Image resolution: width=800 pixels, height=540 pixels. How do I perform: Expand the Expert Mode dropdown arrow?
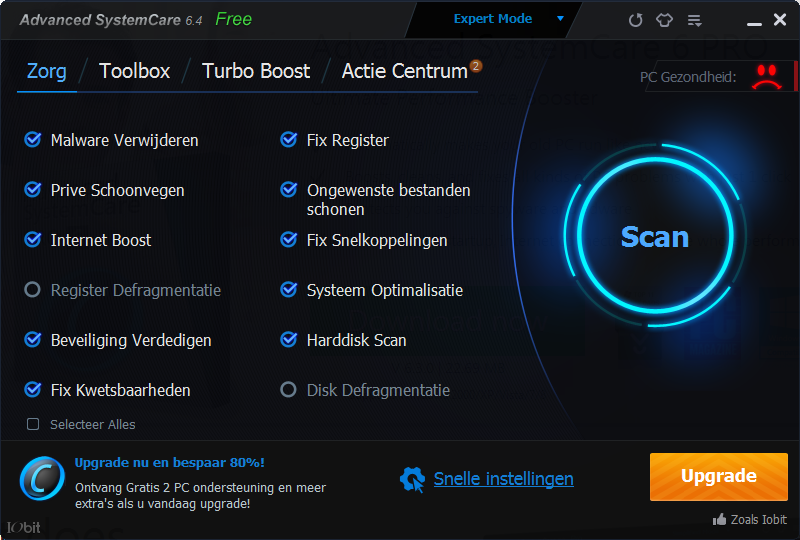560,19
